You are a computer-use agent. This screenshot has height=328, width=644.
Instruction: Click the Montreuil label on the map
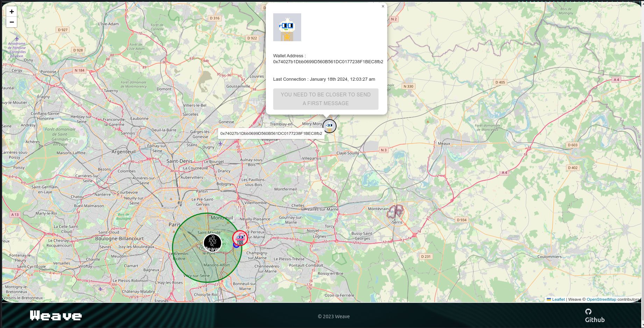click(x=222, y=218)
